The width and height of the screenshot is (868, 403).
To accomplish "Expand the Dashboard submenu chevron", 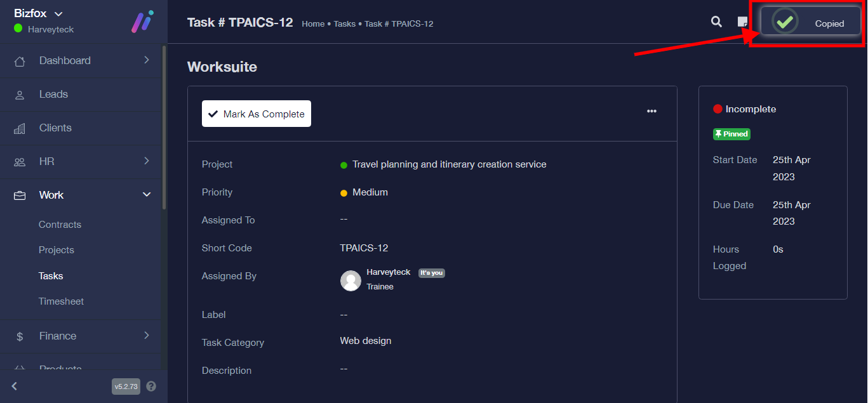I will coord(147,60).
